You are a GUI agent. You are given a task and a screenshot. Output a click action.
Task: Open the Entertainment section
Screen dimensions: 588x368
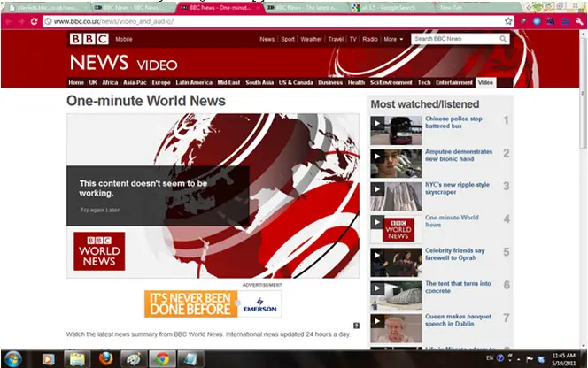click(454, 82)
